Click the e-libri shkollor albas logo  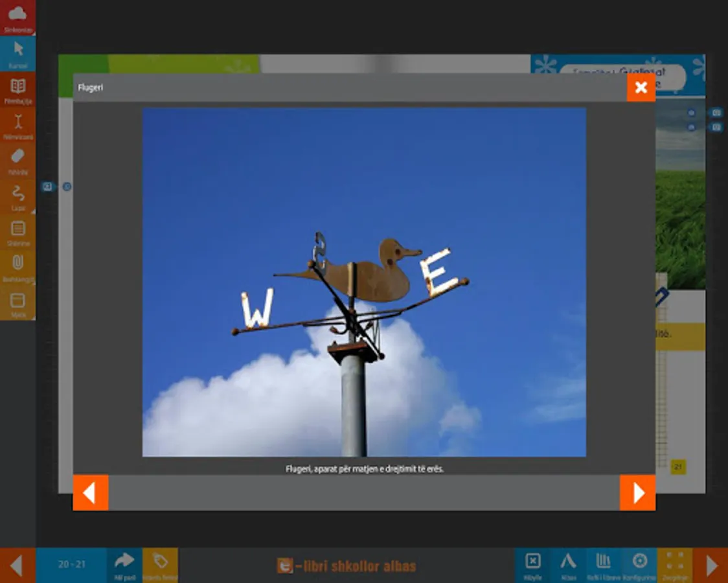(x=347, y=566)
